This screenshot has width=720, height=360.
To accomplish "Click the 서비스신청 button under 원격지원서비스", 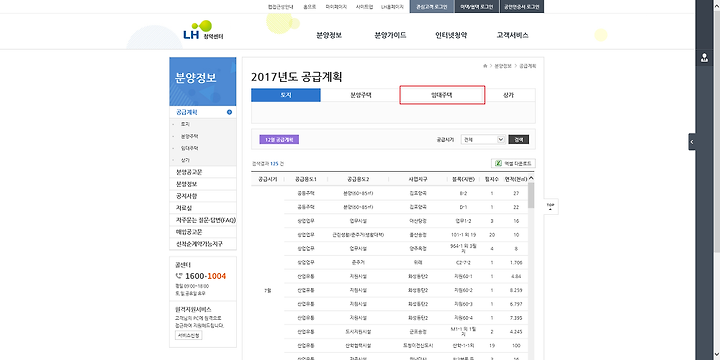I will click(188, 335).
